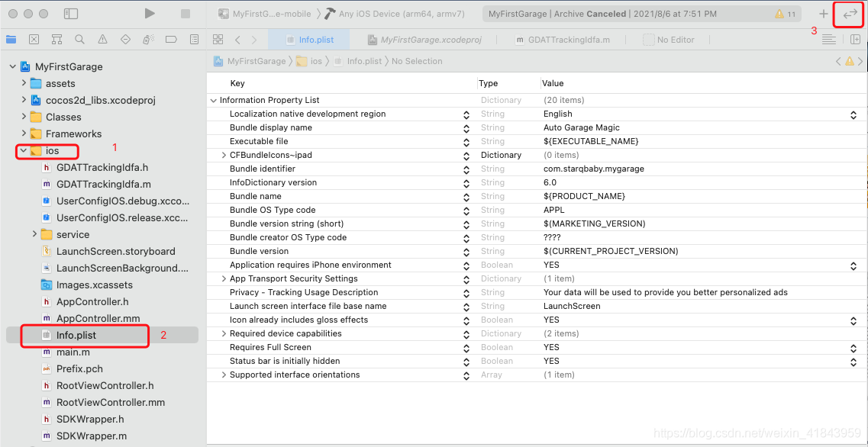Screen dimensions: 868x447
Task: Open the Source Control navigator
Action: click(34, 39)
